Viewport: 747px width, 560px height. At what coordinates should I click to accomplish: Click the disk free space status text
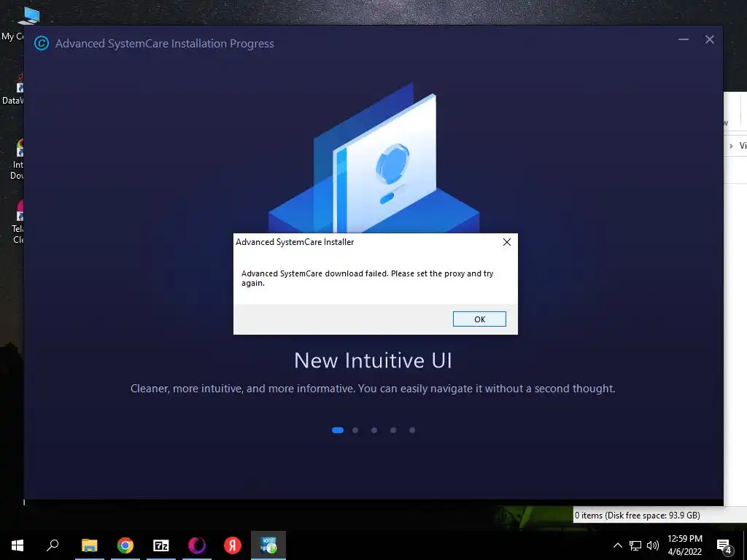638,516
